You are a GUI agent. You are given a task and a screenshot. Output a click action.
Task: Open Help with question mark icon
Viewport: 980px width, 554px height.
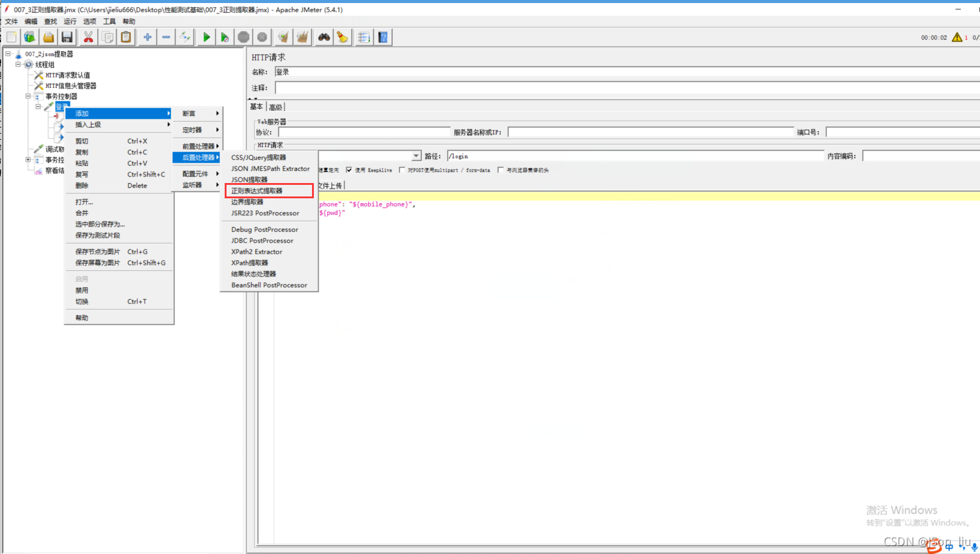click(x=383, y=37)
